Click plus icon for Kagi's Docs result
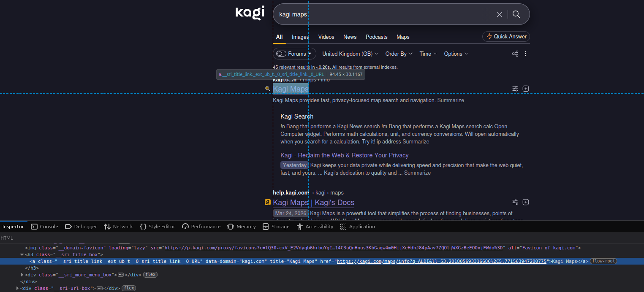Screen dimensions: 644x292 (x=526, y=202)
